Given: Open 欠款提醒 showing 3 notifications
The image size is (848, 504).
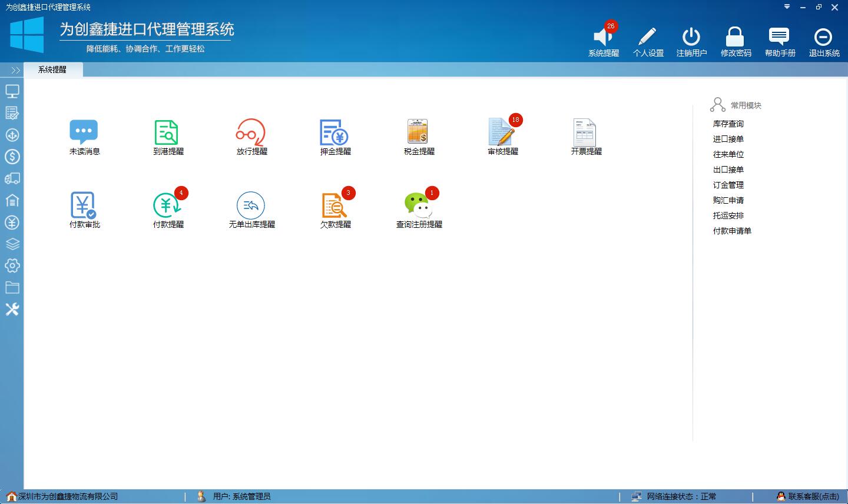Looking at the screenshot, I should click(334, 205).
